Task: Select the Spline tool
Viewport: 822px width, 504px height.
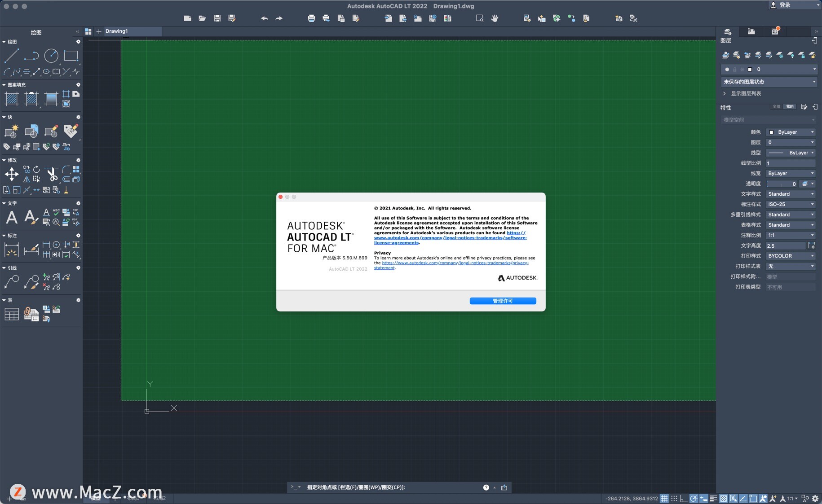Action: 17,71
